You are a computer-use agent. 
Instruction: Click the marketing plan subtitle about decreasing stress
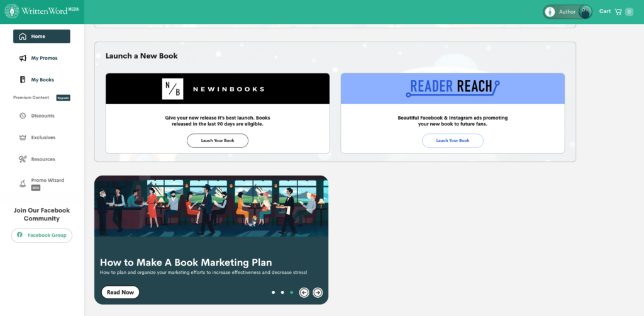(x=204, y=273)
